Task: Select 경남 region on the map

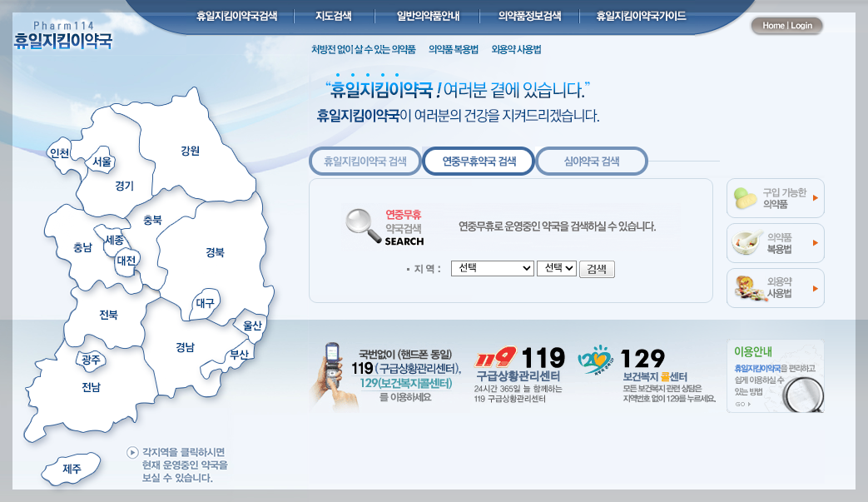Action: tap(185, 347)
